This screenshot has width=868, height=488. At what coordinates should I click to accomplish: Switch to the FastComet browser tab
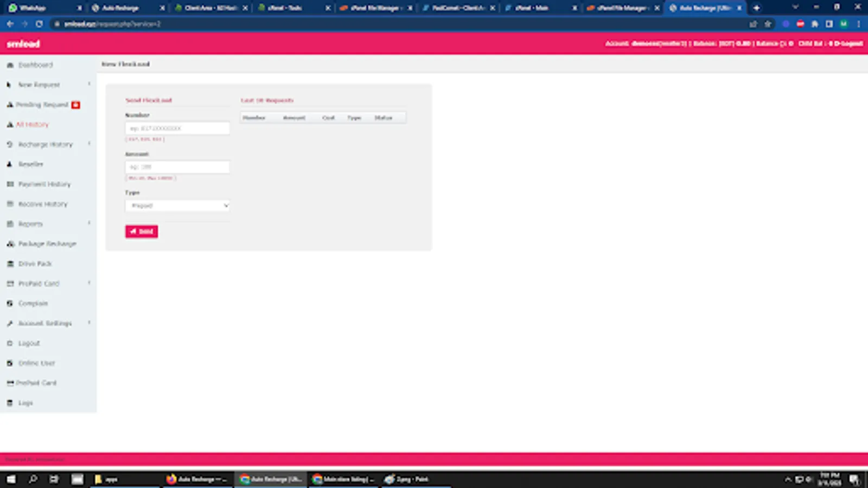click(459, 8)
